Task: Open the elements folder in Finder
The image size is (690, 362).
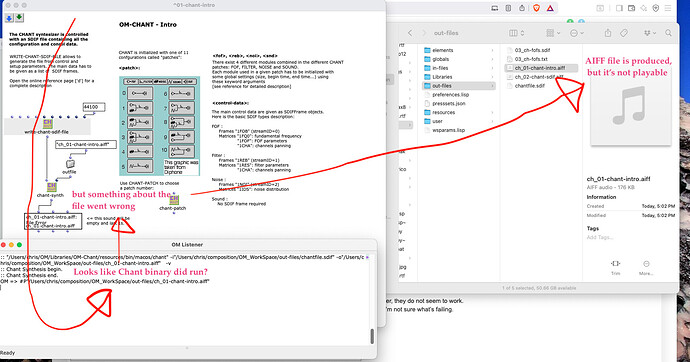Action: click(443, 50)
